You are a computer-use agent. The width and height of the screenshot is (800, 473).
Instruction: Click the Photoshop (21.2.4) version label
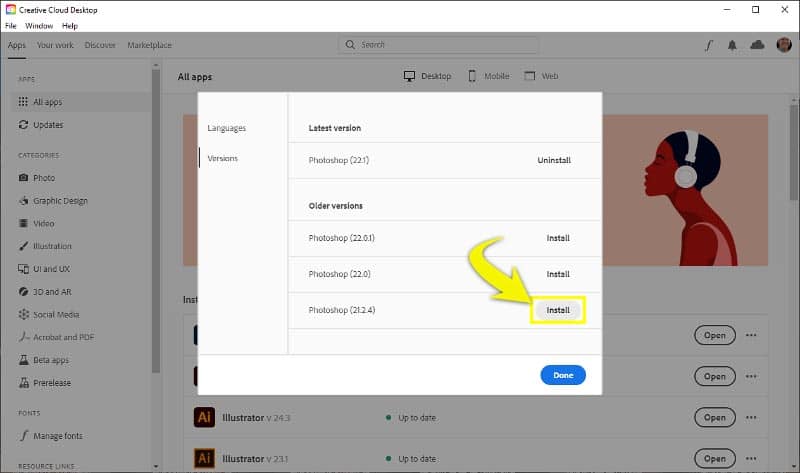(x=342, y=310)
